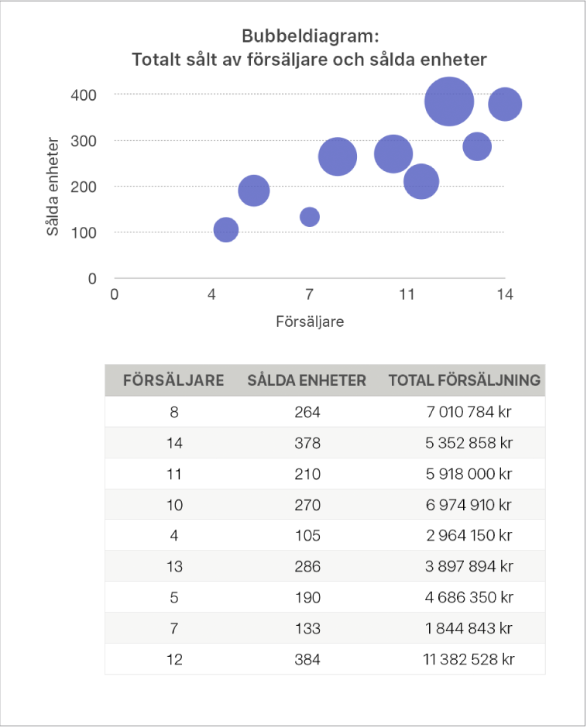
Task: Click the bubble for seller 4
Action: pos(225,229)
